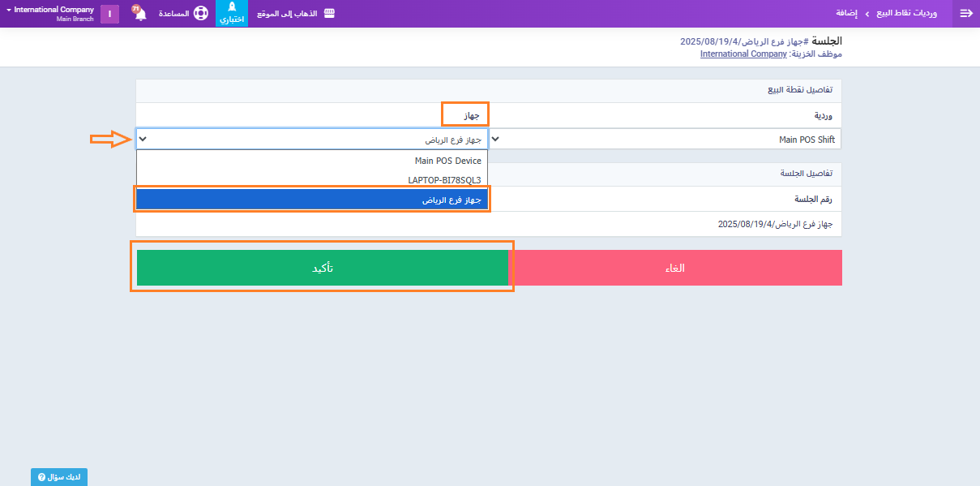Click the storefront go-to-site icon
980x486 pixels.
329,14
